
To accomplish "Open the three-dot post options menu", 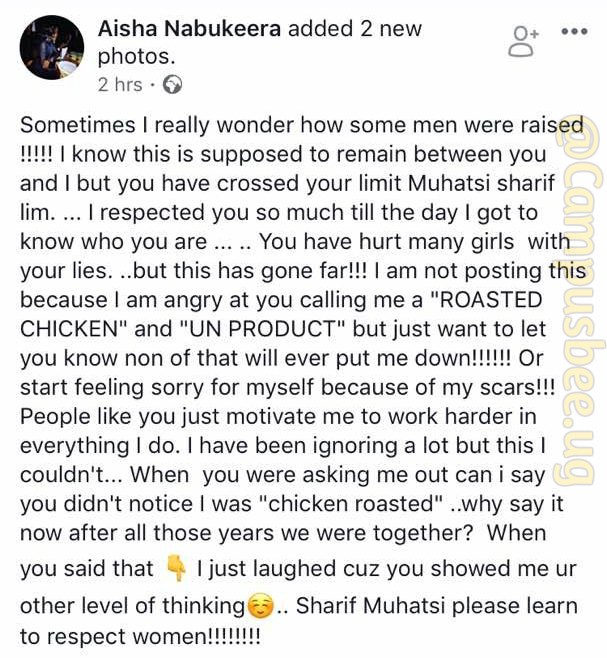I will (x=575, y=31).
